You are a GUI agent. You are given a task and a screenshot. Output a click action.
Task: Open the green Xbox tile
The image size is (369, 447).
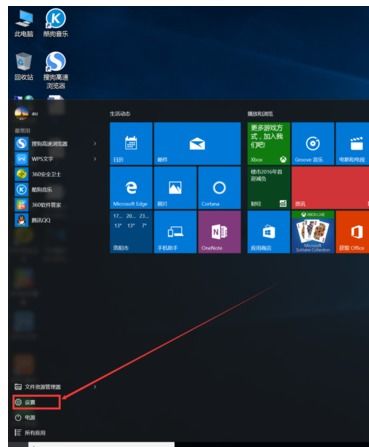click(269, 143)
